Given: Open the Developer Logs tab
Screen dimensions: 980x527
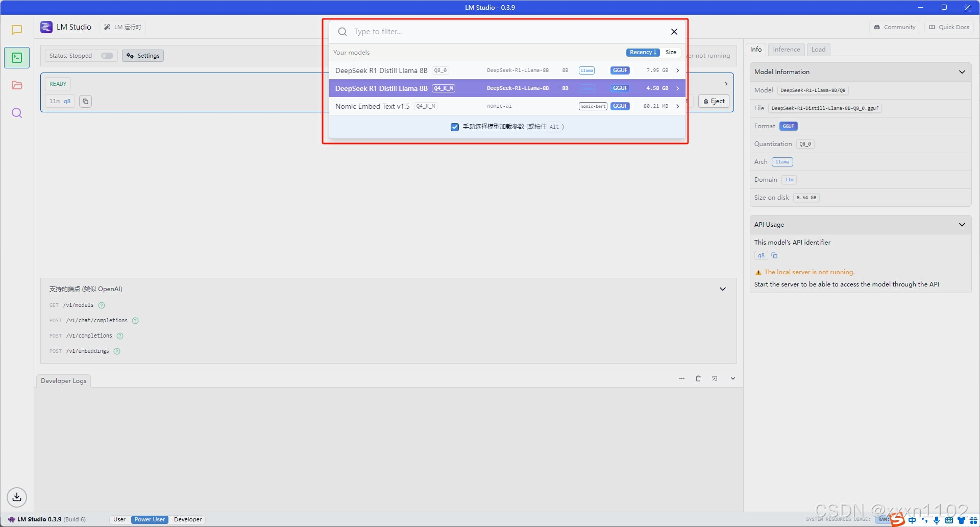Looking at the screenshot, I should [64, 381].
